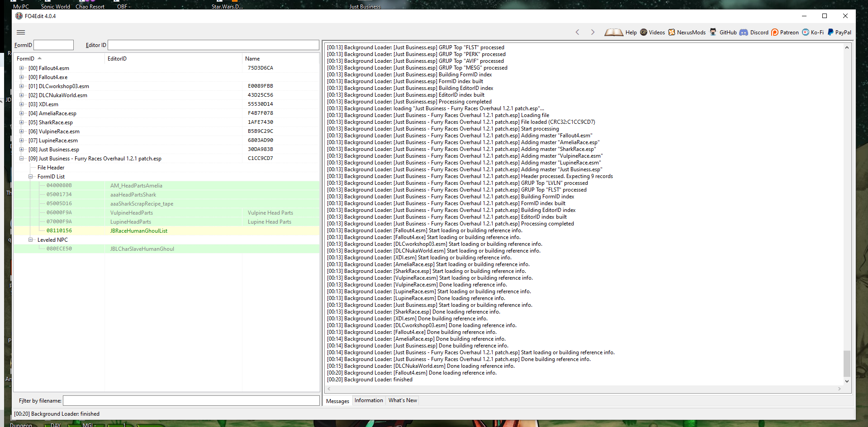The image size is (868, 427).
Task: Click the FormID search field
Action: (53, 45)
